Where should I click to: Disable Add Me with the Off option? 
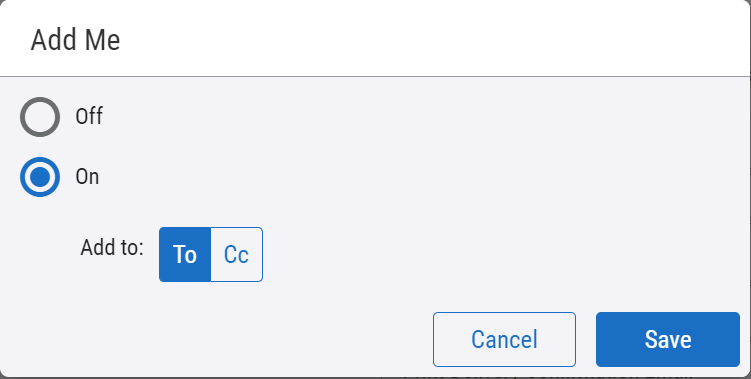[40, 117]
